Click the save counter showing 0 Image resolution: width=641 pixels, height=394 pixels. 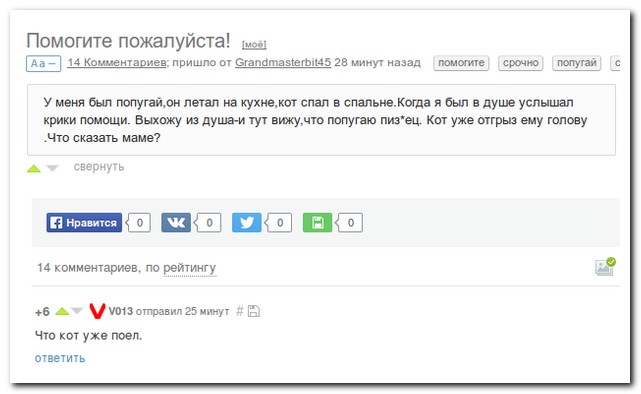click(350, 222)
